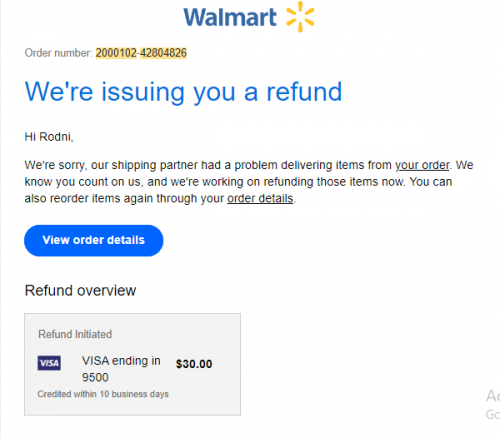Click the 'VISA ending in' text
500x438 pixels.
click(x=121, y=361)
